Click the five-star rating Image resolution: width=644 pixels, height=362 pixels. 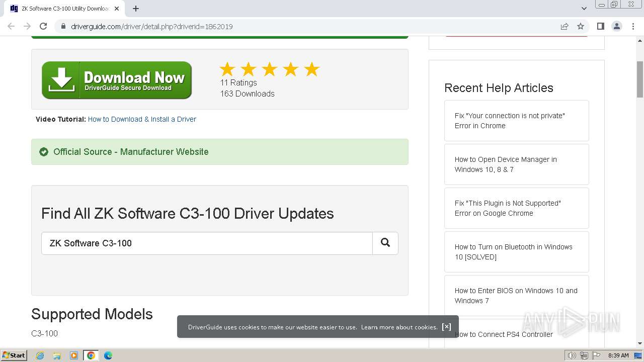click(270, 69)
